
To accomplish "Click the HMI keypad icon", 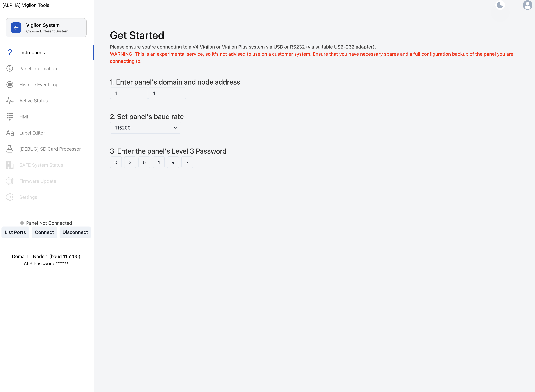I will [x=10, y=117].
